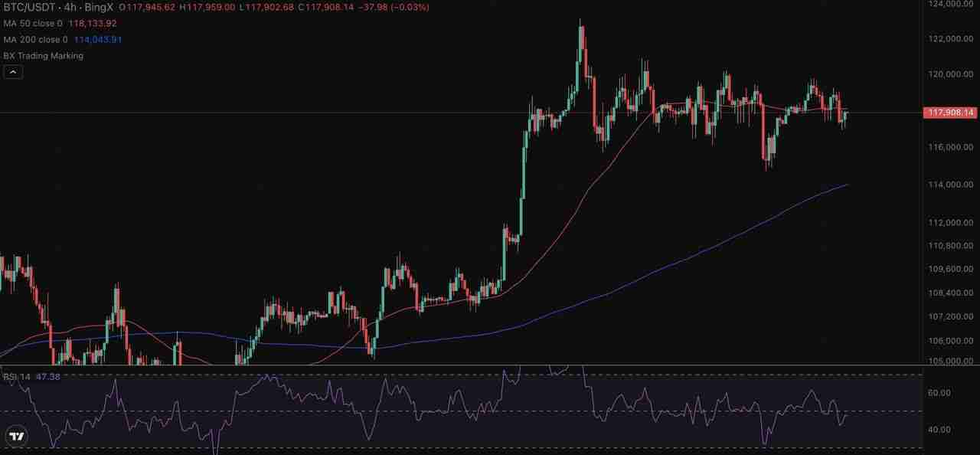Click the TradingView logo icon
The height and width of the screenshot is (455, 980).
pyautogui.click(x=16, y=437)
